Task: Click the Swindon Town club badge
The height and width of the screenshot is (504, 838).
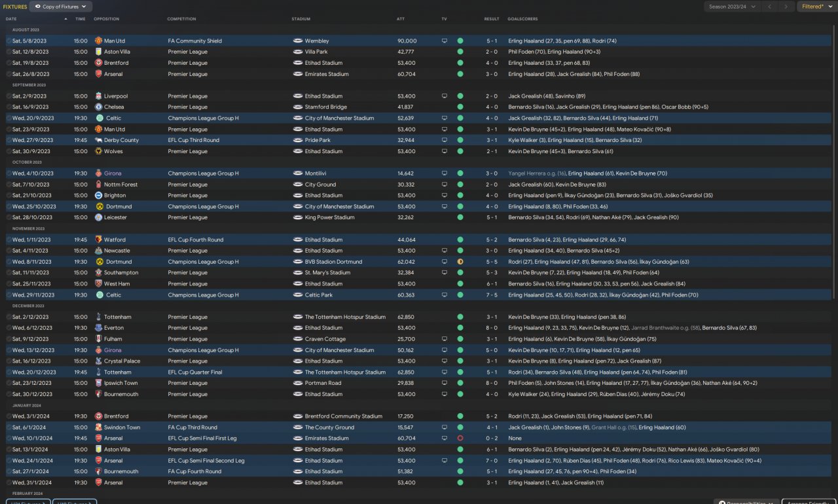Action: point(98,427)
